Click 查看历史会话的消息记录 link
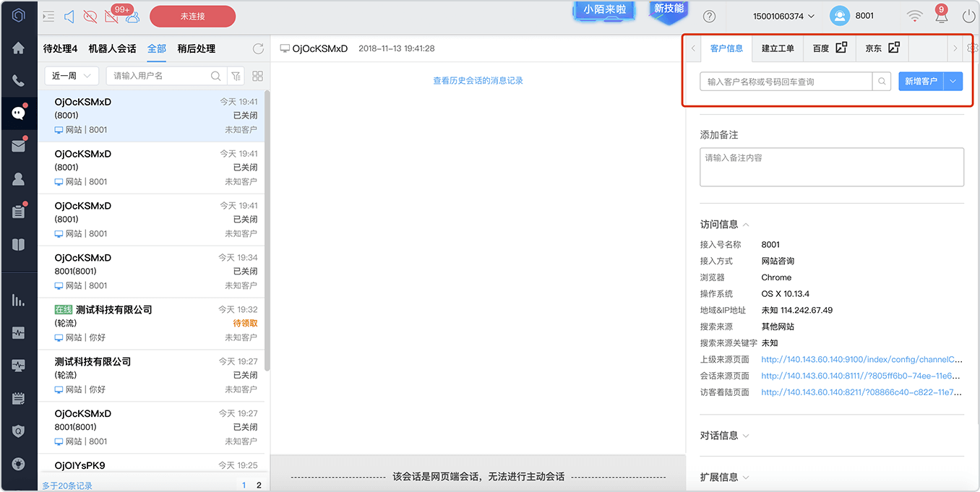 coord(478,80)
